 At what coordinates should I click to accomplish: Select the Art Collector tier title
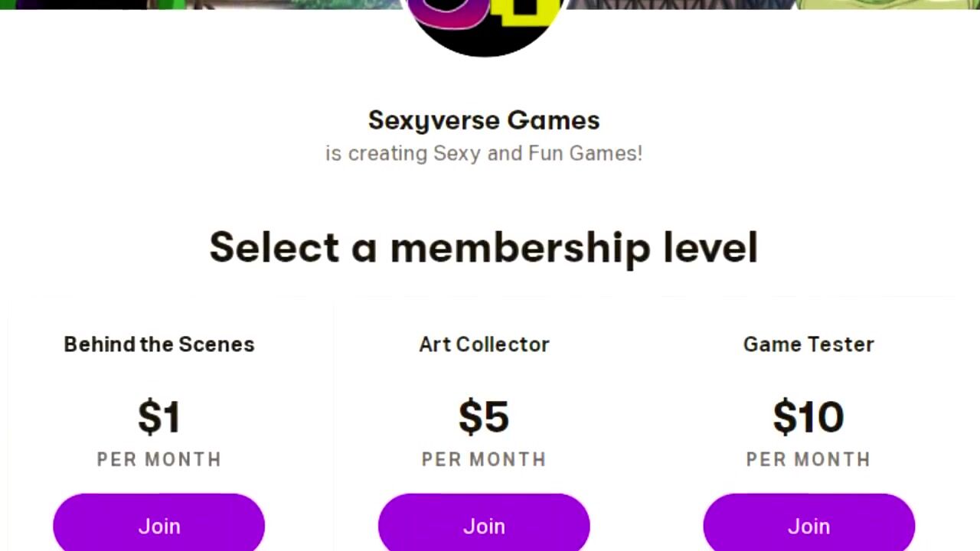click(x=484, y=344)
